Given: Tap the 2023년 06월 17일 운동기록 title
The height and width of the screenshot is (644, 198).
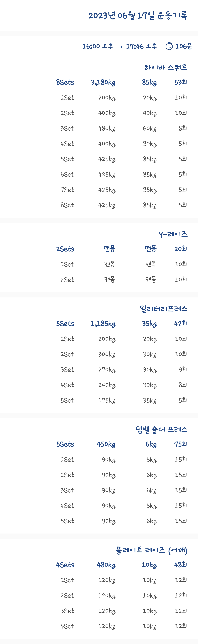Looking at the screenshot, I should 138,15.
